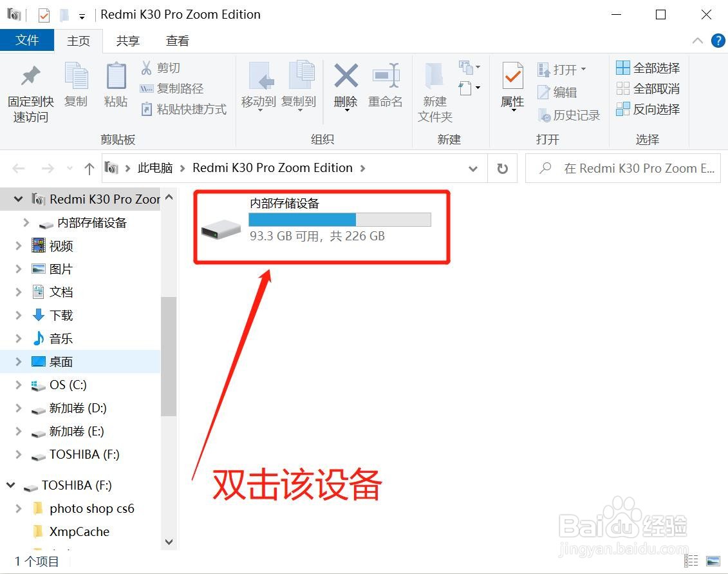Screen dimensions: 728x574
Task: Click Redmi K30 Pro Zoom Edition breadcrumb
Action: tap(272, 167)
